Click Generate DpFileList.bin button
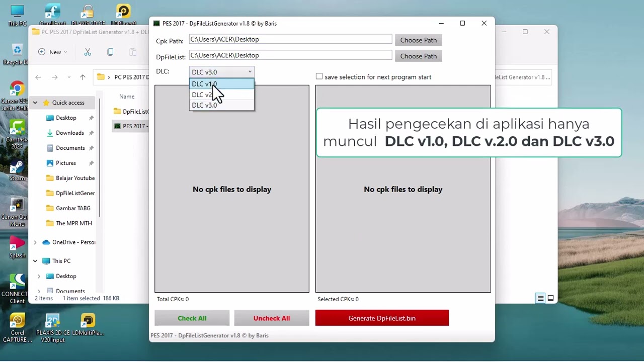 tap(382, 318)
